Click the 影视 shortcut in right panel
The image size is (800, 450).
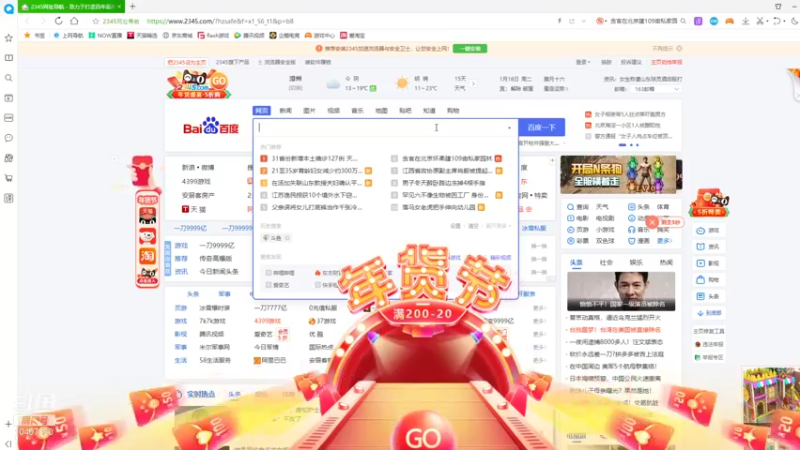tap(709, 263)
